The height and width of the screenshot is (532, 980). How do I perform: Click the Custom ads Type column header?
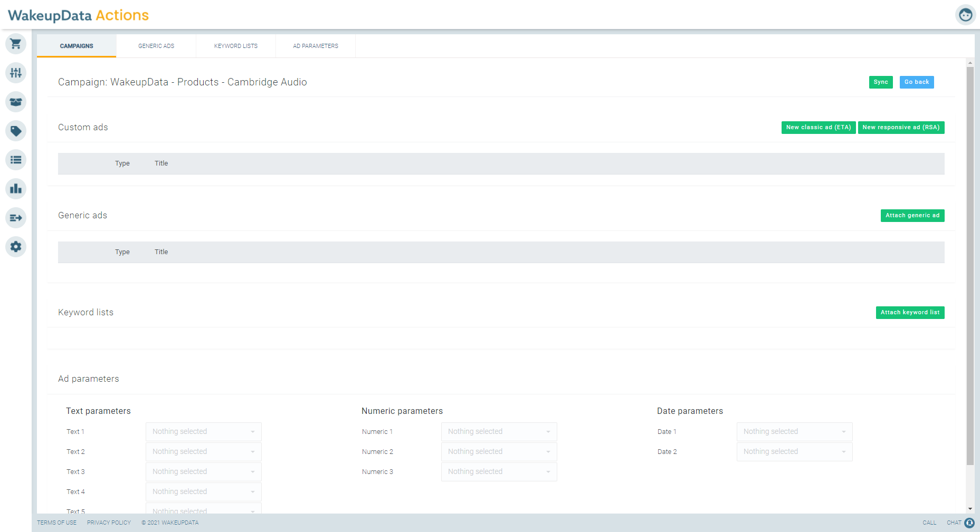122,163
